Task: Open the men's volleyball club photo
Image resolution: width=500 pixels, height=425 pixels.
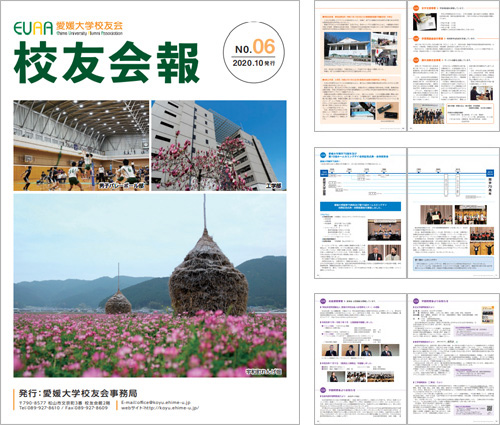Action: pyautogui.click(x=81, y=146)
